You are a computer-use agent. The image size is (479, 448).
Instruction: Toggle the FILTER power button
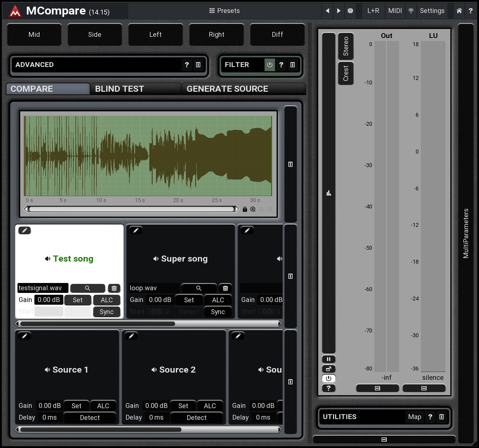point(270,65)
